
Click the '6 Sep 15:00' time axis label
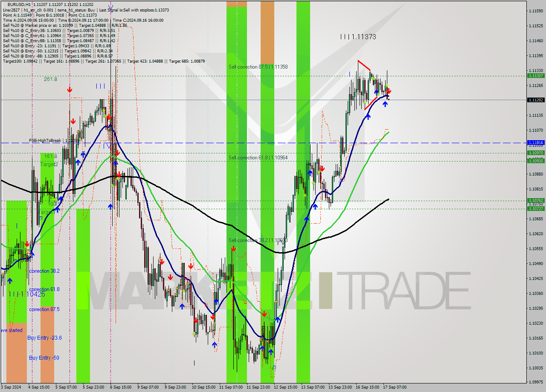121,387
